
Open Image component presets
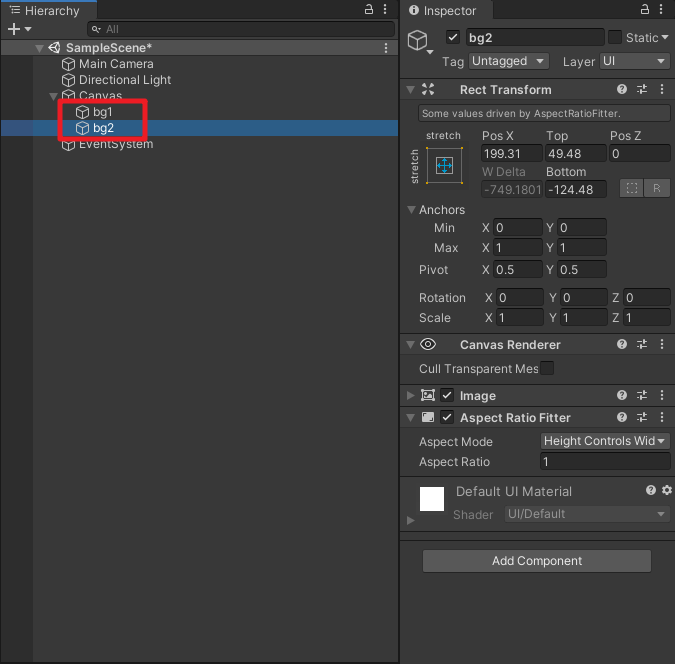[642, 395]
